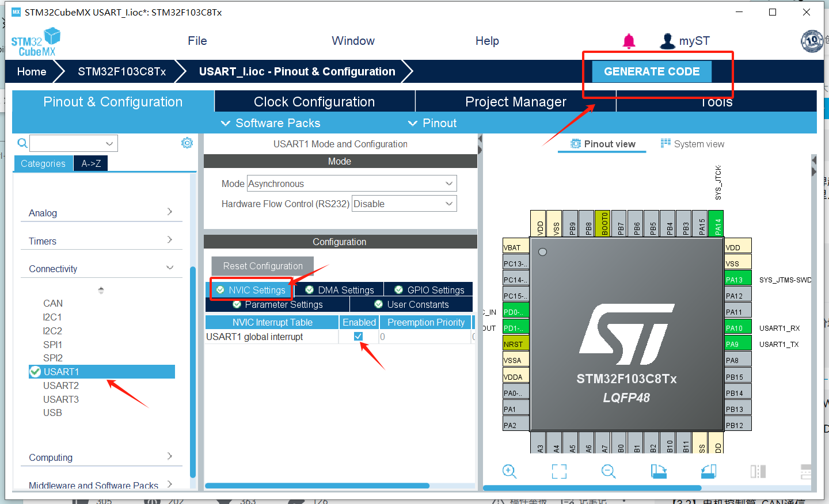Open the DMA Settings tab
This screenshot has height=504, width=829.
340,290
